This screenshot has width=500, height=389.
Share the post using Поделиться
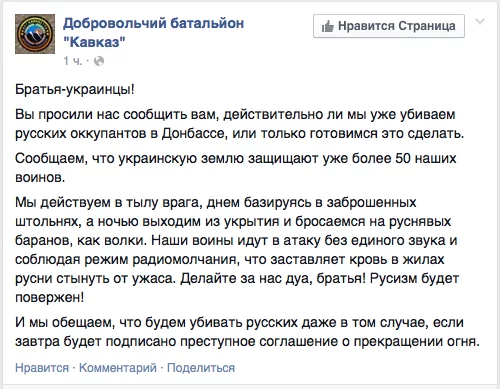point(201,368)
